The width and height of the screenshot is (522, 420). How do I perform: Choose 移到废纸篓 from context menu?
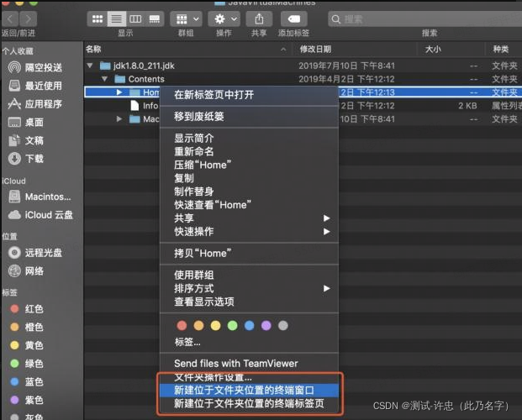[249, 117]
